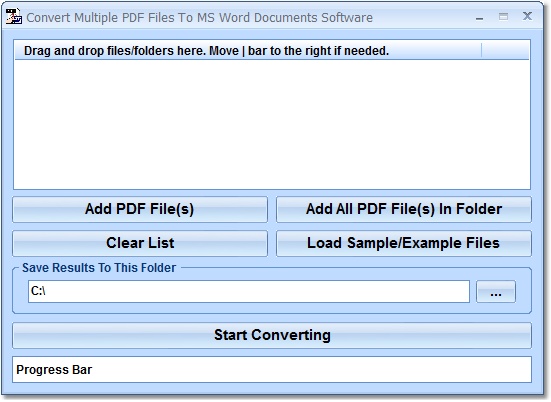This screenshot has width=551, height=402.
Task: Click the column divider bar in the list header
Action: 481,51
